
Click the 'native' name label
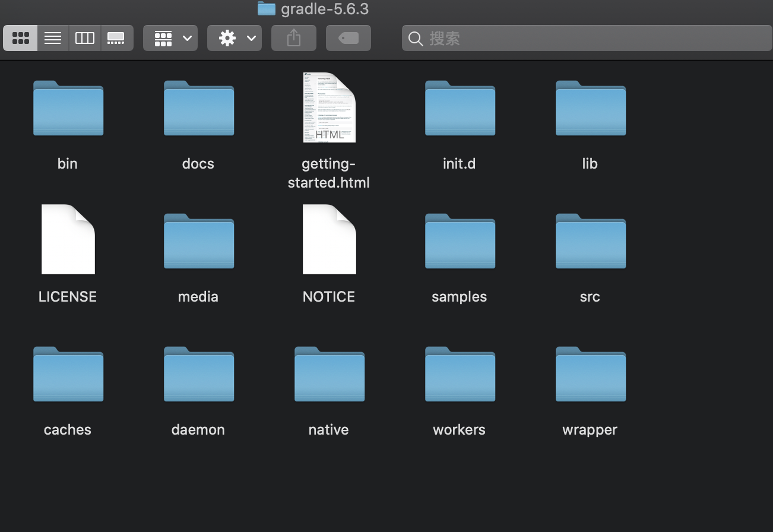329,430
